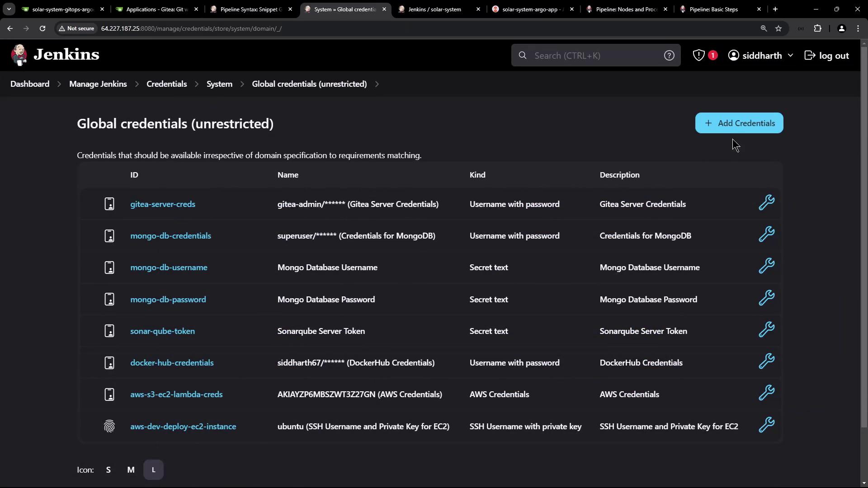Screen dimensions: 868x488
Task: Click the credential icon beside gitea-server-creds
Action: pos(109,204)
